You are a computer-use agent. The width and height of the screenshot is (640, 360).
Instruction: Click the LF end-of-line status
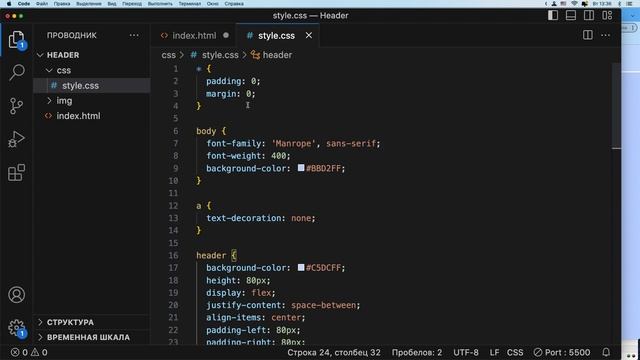coord(494,352)
